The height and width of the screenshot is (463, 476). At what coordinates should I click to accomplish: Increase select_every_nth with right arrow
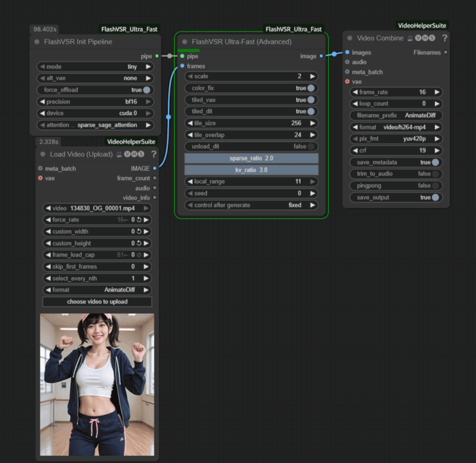(146, 278)
